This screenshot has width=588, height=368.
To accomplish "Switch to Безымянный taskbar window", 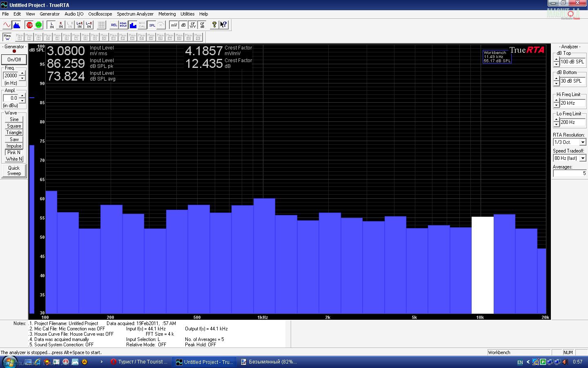I will [x=269, y=362].
